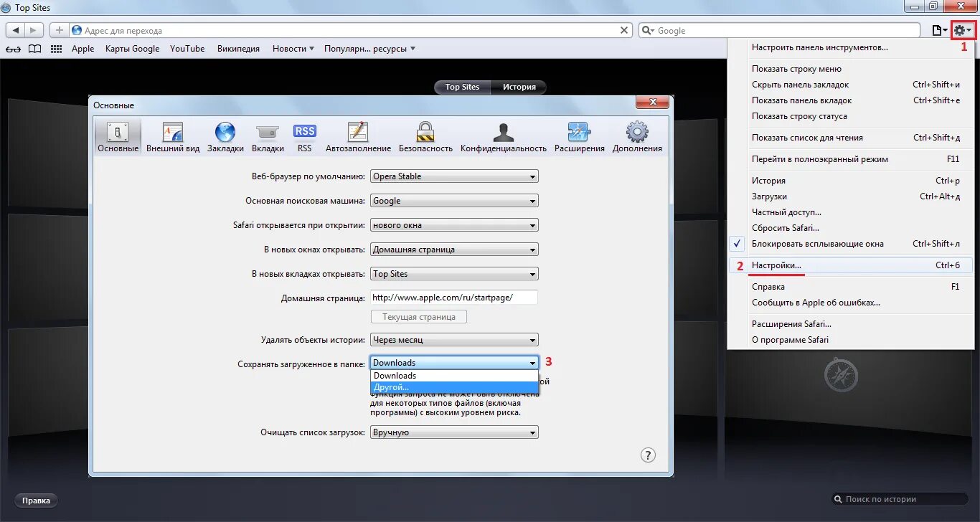980x522 pixels.
Task: Click the Правка button at bottom
Action: click(36, 500)
